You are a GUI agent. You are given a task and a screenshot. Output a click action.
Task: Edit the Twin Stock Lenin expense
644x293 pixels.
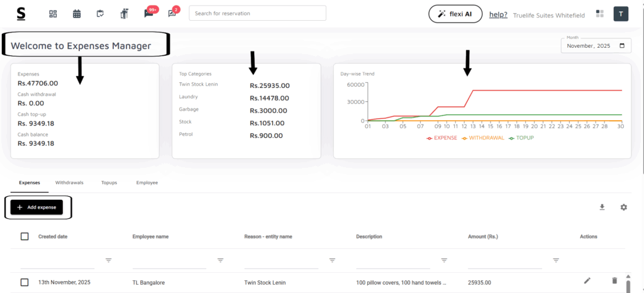coord(587,281)
